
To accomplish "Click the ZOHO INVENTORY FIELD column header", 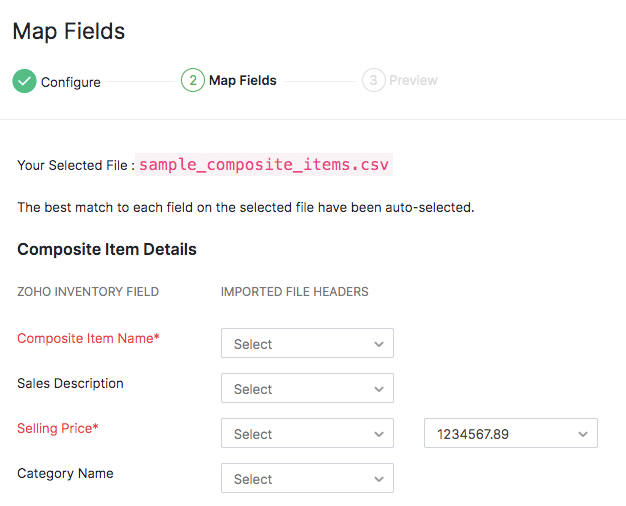I will [88, 292].
